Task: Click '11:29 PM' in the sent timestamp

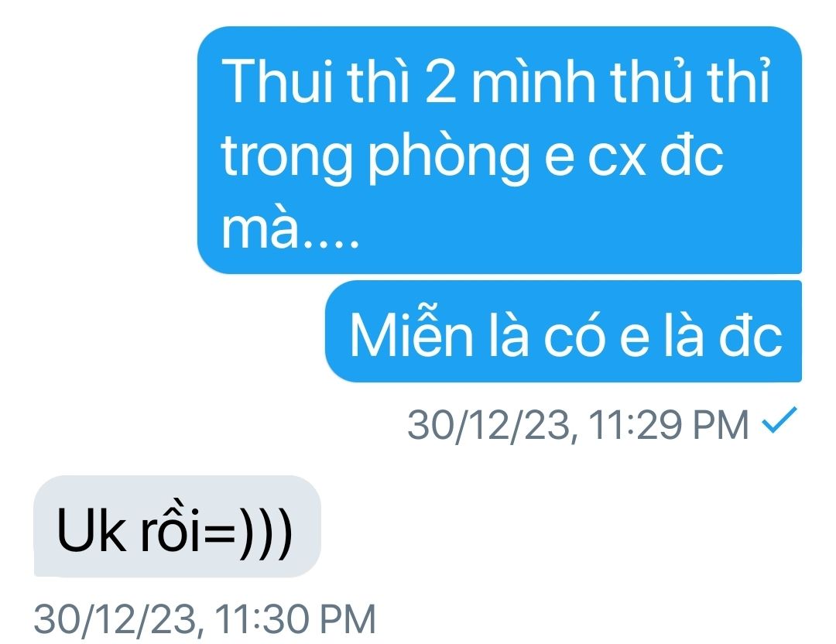Action: [670, 425]
